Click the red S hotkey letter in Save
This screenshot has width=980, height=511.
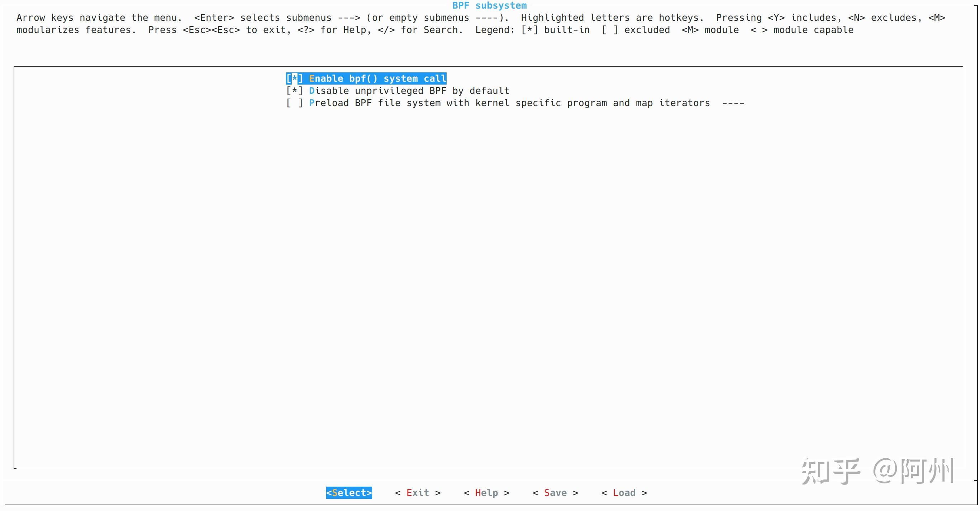pyautogui.click(x=547, y=493)
